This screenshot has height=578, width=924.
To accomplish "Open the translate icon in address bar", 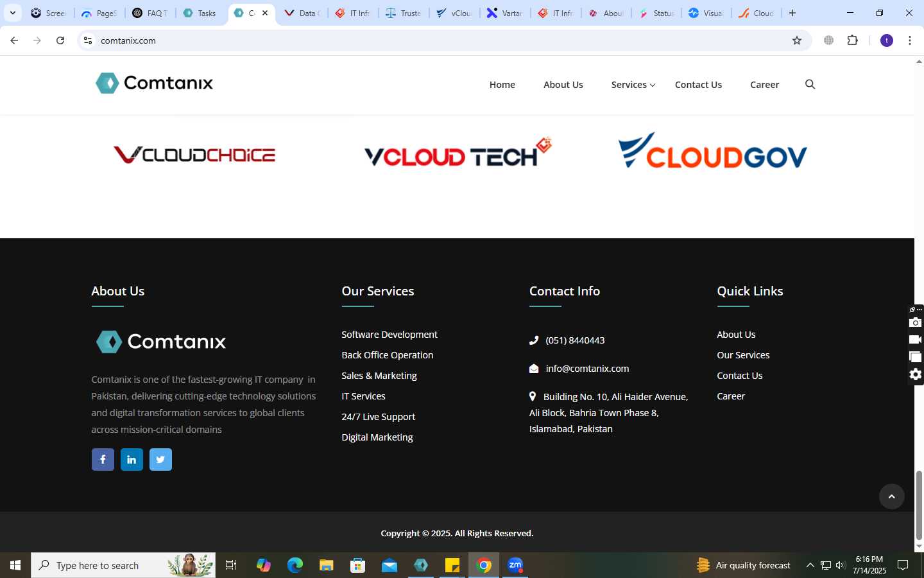I will click(829, 40).
